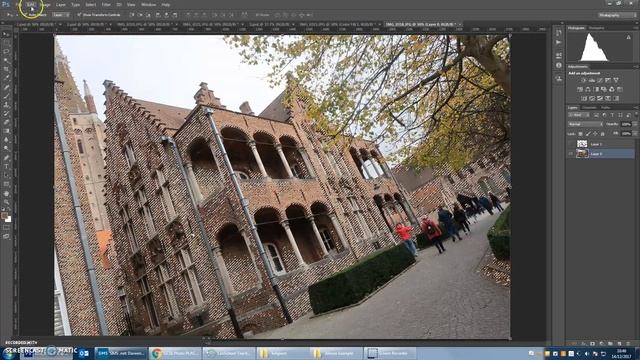Toggle lock transparent pixels in Layers panel
Screen dimensions: 640x360
tap(580, 134)
